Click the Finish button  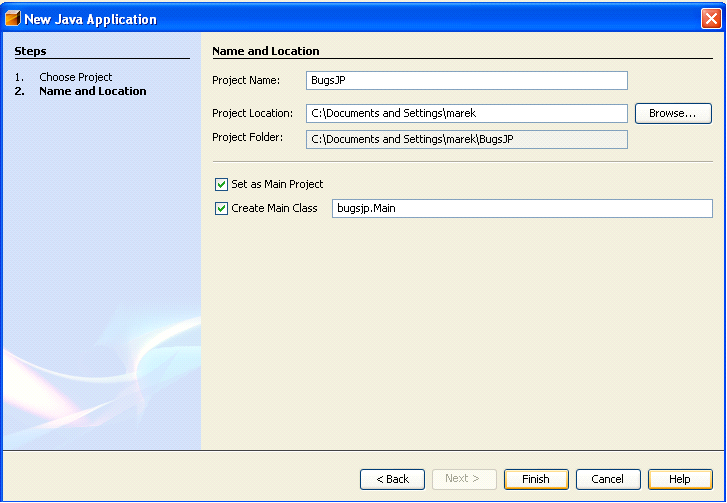[536, 479]
